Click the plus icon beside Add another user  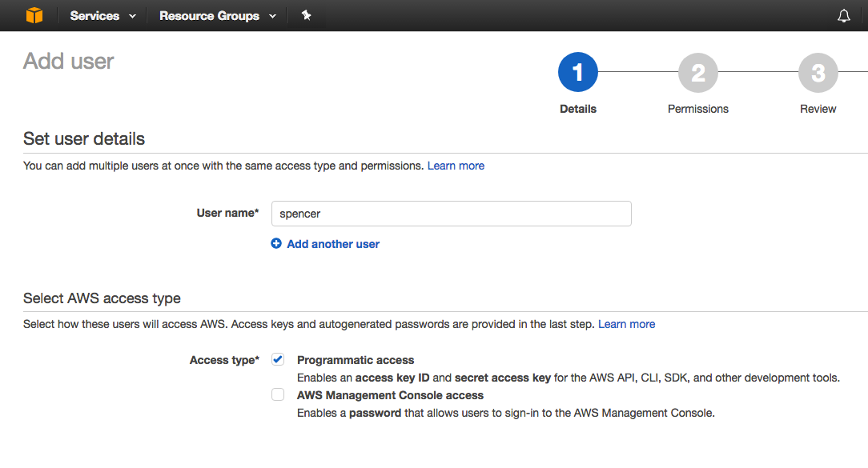[x=276, y=243]
